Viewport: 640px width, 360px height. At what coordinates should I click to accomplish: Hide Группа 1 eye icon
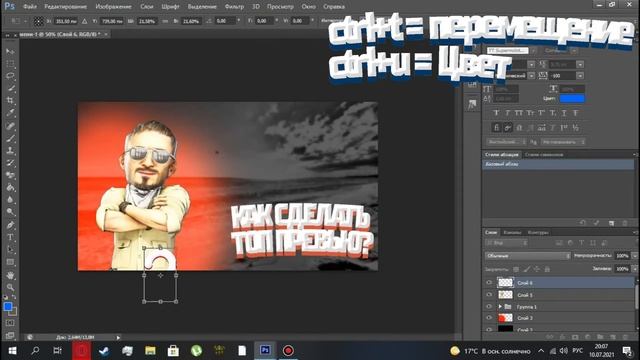[x=489, y=307]
